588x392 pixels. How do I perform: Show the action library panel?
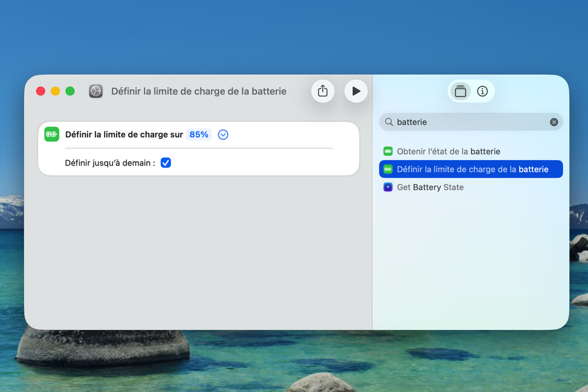click(x=460, y=91)
